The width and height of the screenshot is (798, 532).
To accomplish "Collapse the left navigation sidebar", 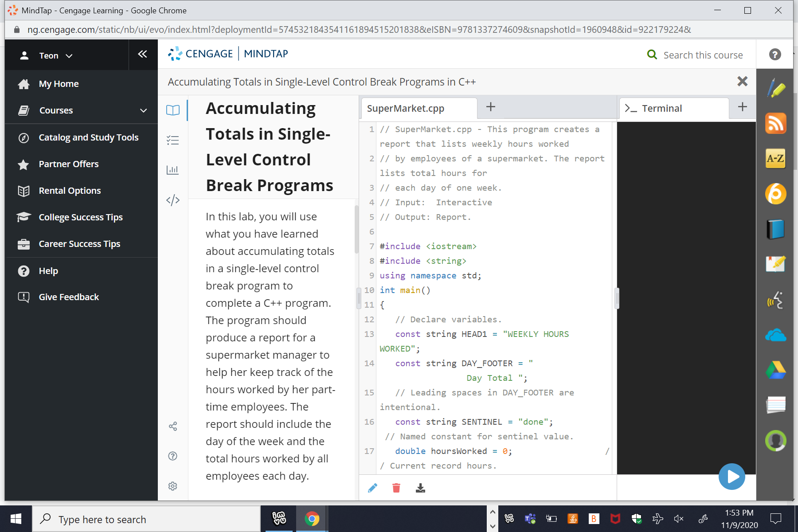I will (142, 54).
